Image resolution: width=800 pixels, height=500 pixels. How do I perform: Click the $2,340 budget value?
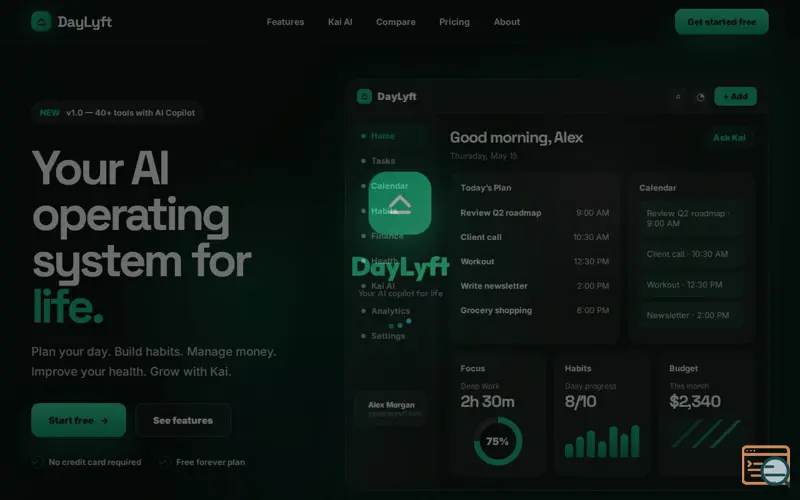point(695,402)
